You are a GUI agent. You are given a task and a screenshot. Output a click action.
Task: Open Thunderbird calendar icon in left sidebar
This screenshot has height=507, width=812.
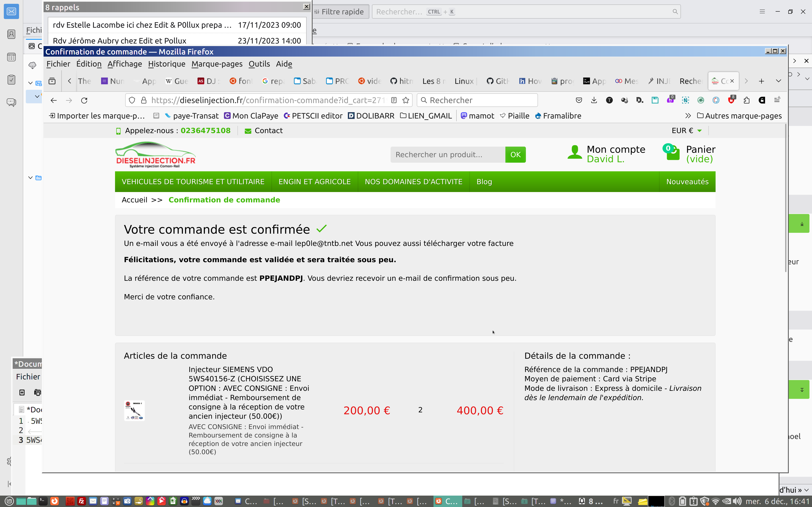11,57
